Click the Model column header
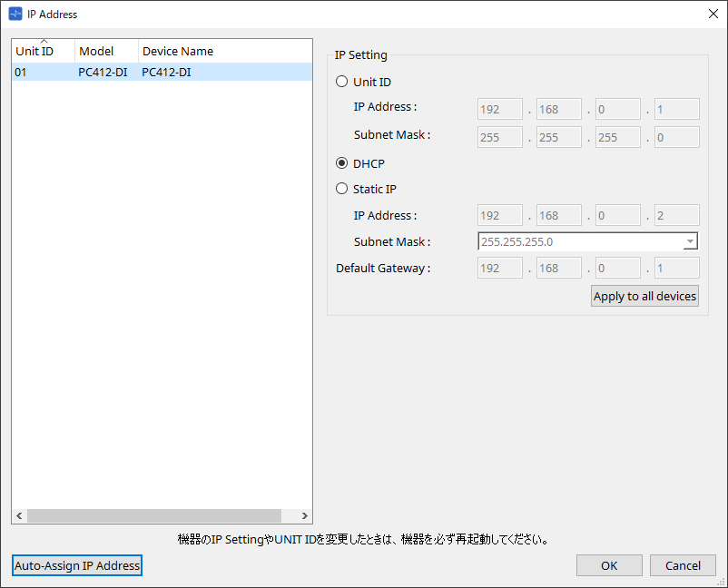Image resolution: width=728 pixels, height=588 pixels. [98, 51]
